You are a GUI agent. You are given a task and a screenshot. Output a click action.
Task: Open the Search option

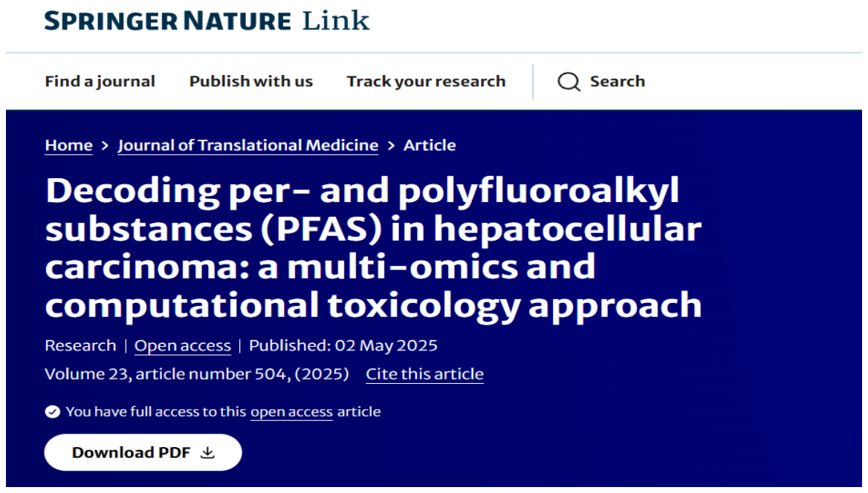click(x=601, y=82)
